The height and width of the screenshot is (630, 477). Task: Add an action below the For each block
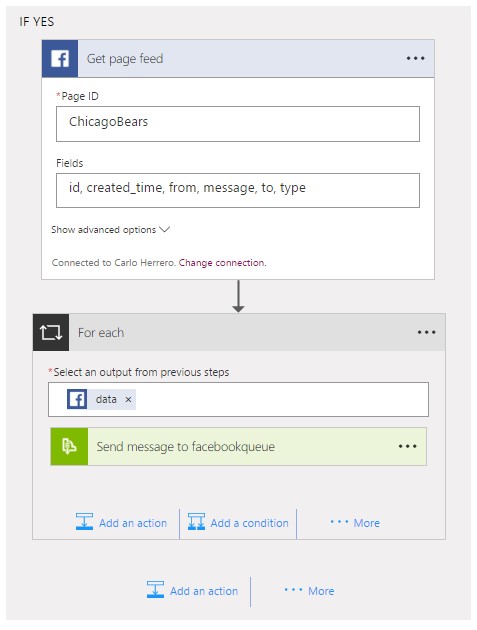pos(192,591)
